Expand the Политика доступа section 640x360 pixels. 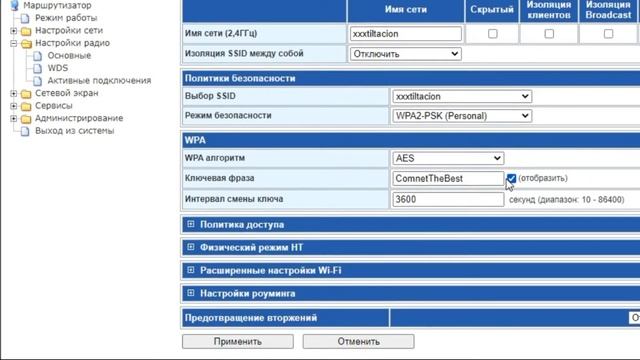[191, 224]
